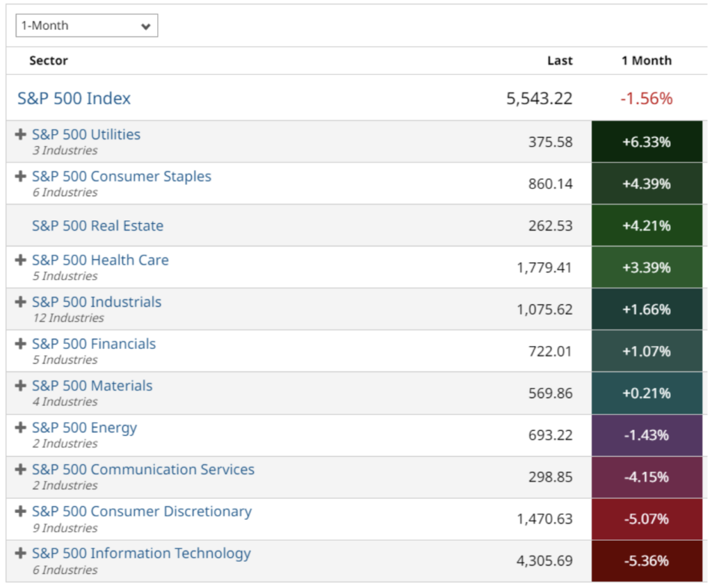Select the Energy value 693.22
The width and height of the screenshot is (712, 588).
point(551,435)
